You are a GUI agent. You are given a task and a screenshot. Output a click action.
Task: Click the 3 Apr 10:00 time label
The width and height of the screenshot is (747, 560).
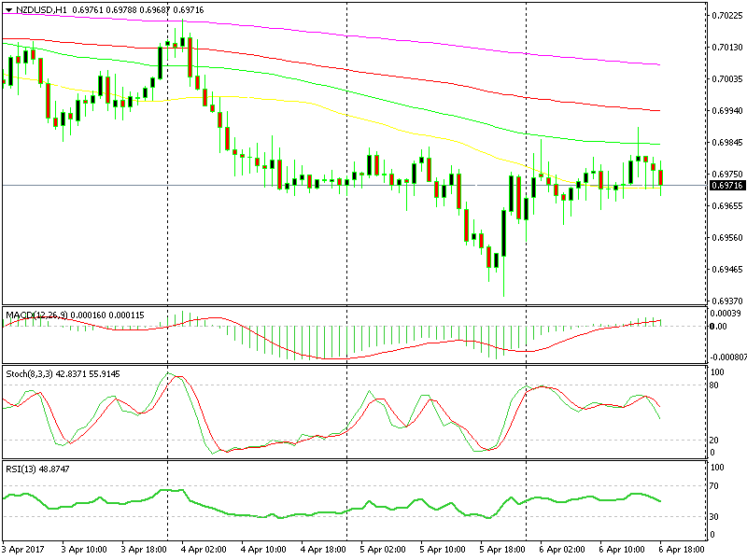tap(84, 550)
